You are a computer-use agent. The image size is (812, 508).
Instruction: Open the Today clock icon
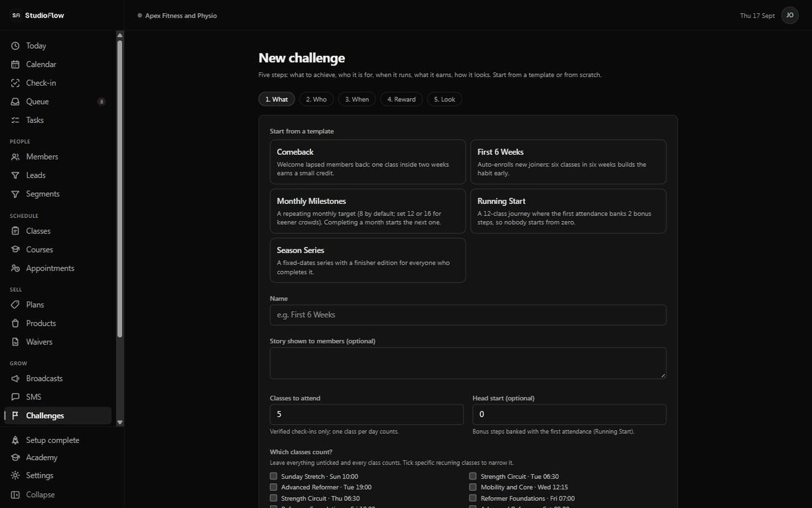(15, 46)
